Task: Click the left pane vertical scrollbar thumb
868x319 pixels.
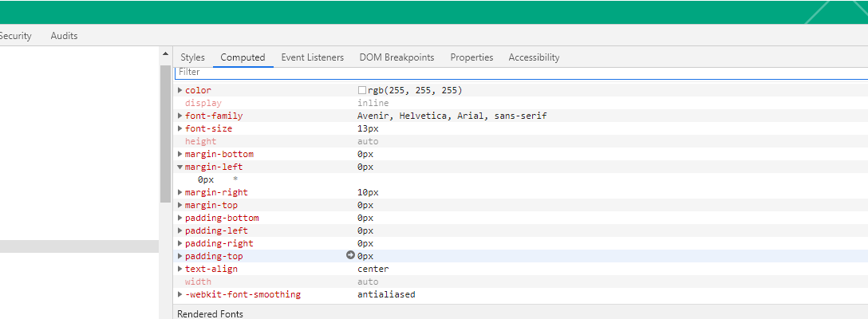Action: coord(165,133)
